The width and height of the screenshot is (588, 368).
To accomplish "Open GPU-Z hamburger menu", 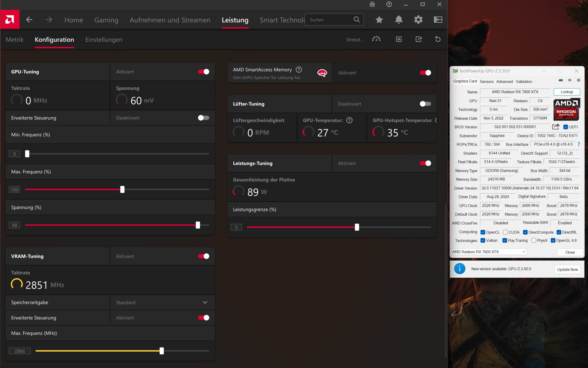I will (578, 80).
